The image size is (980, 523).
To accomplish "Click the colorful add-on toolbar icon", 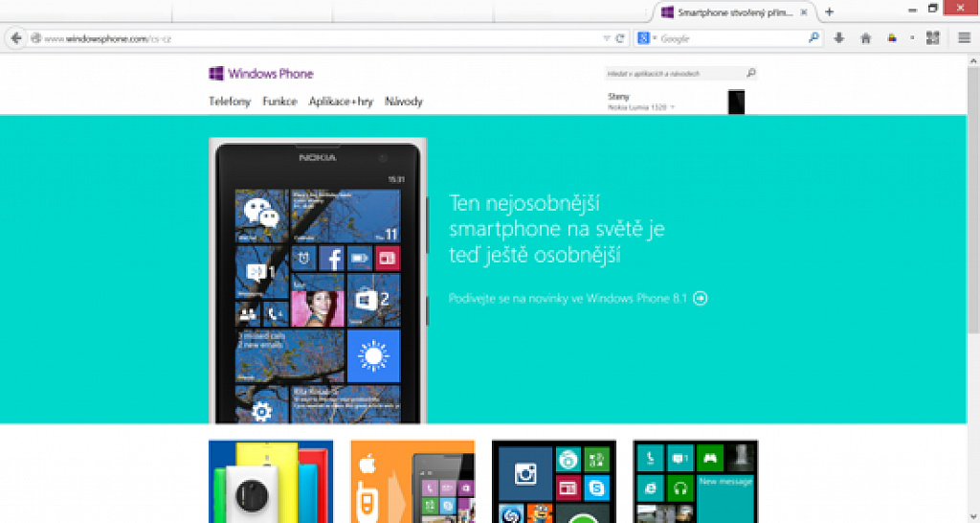I will (892, 38).
